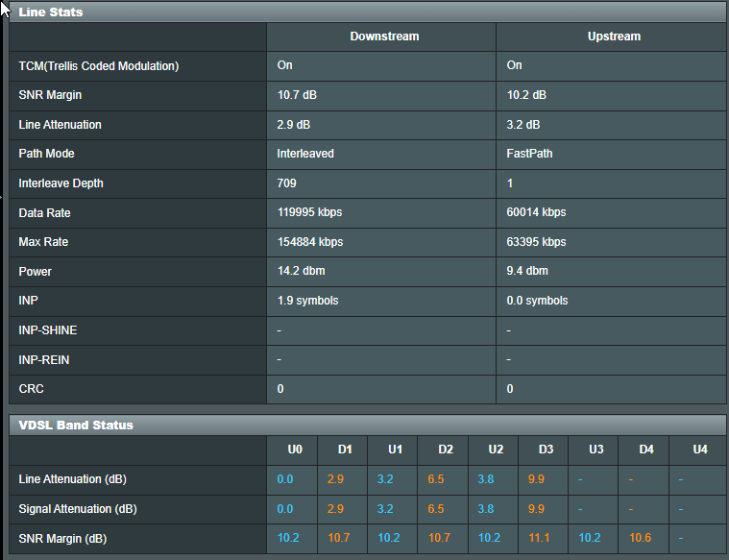Select the FastPath upstream path mode value
Screen dimensions: 729x560
530,154
